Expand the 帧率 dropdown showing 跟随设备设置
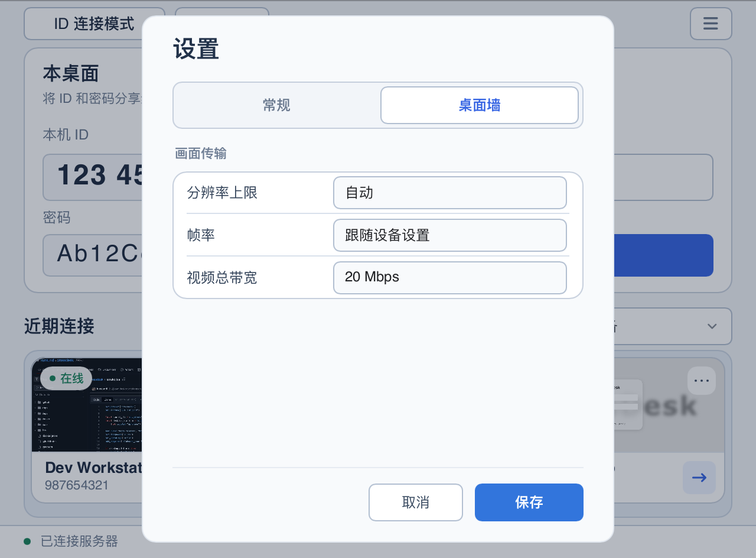 click(450, 235)
